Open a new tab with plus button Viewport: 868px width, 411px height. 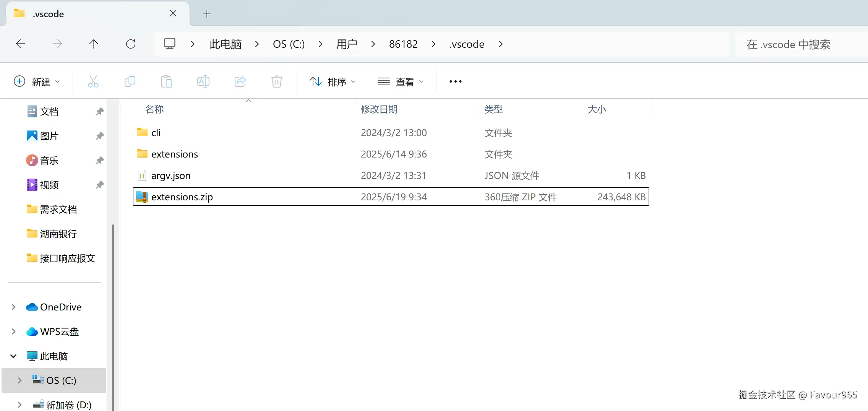point(207,14)
